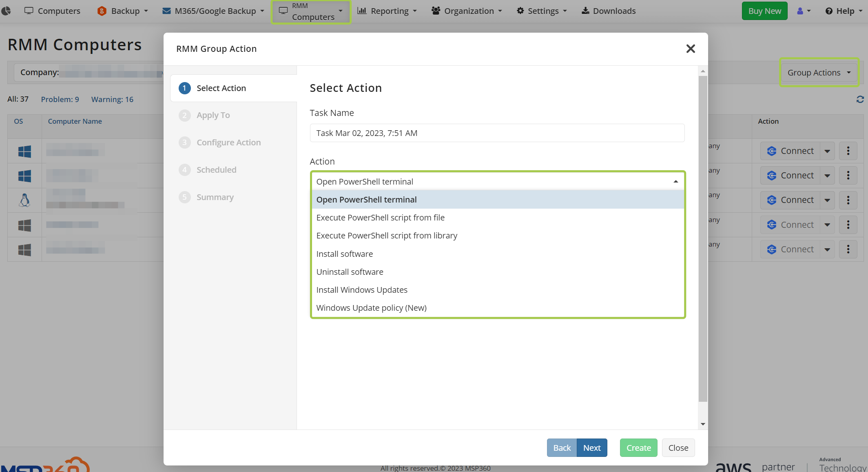Viewport: 868px width, 472px height.
Task: Choose Execute PowerShell script from library
Action: pos(498,236)
